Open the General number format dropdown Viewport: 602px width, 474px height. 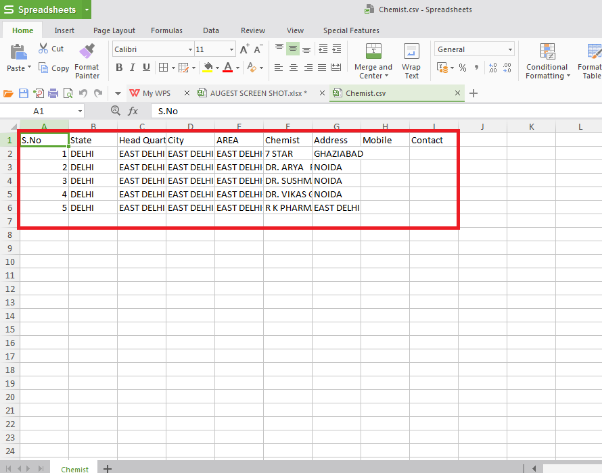tap(510, 49)
